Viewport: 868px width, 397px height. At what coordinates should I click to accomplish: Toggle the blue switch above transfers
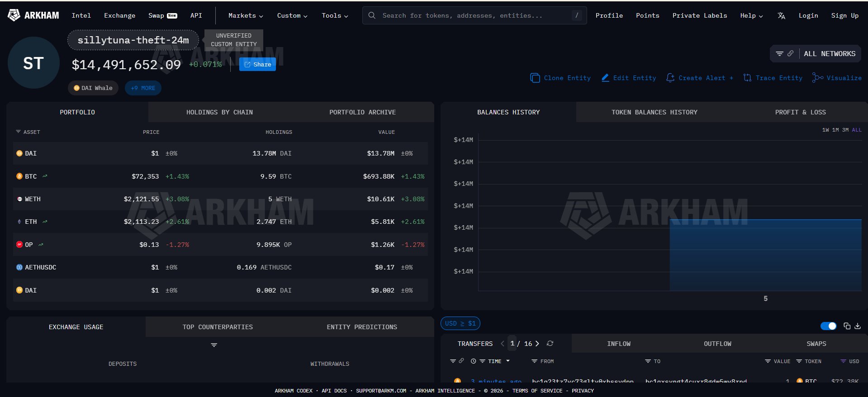[x=828, y=326]
